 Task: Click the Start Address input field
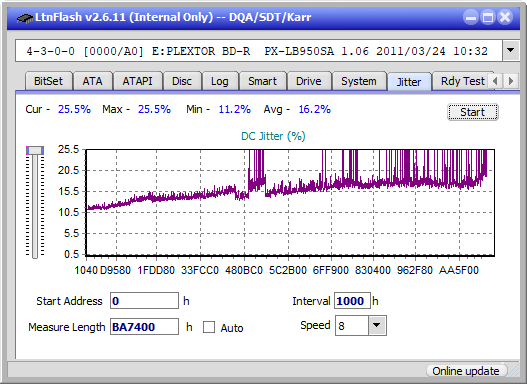(x=145, y=301)
